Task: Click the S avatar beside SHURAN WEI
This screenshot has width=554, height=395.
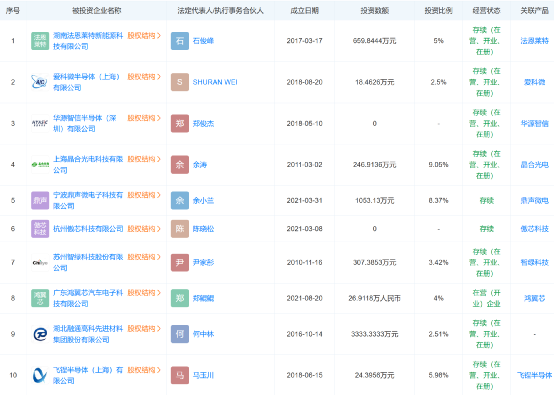Action: [x=180, y=82]
